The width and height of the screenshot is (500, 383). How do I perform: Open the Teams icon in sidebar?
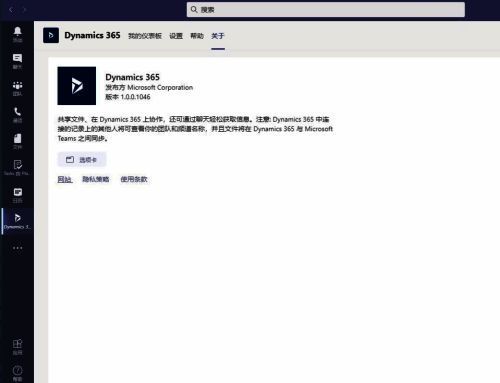pyautogui.click(x=17, y=88)
